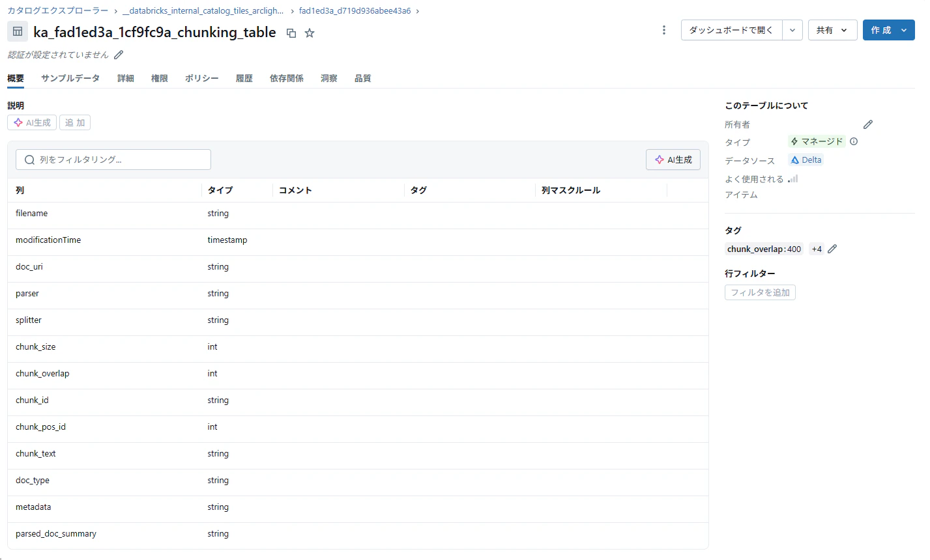Click the info icon next to マネージド type
Viewport: 930px width, 560px height.
854,141
